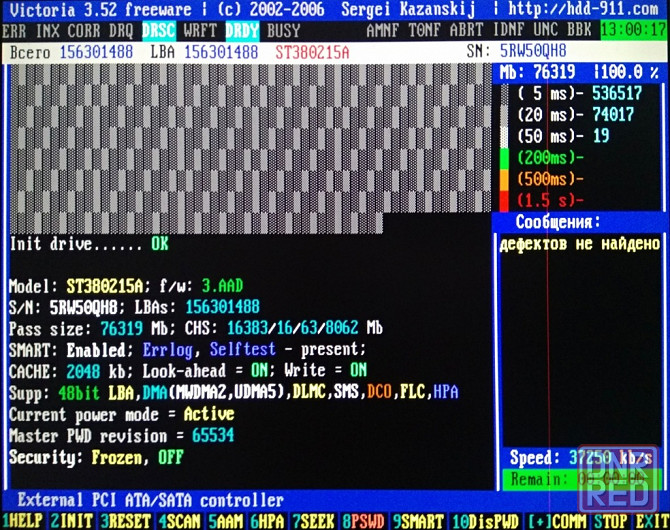This screenshot has width=670, height=530.
Task: Click the TONF error flag
Action: [x=424, y=30]
